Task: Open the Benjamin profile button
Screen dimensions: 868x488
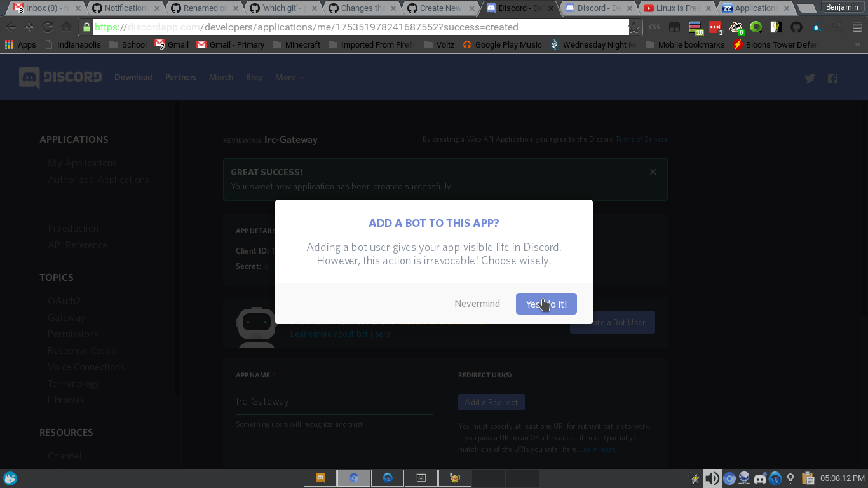Action: pyautogui.click(x=841, y=7)
